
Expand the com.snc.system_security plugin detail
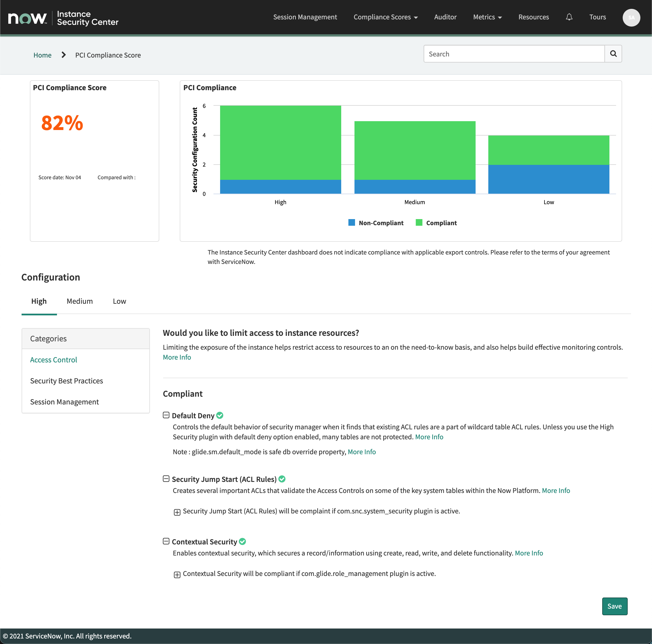(177, 512)
